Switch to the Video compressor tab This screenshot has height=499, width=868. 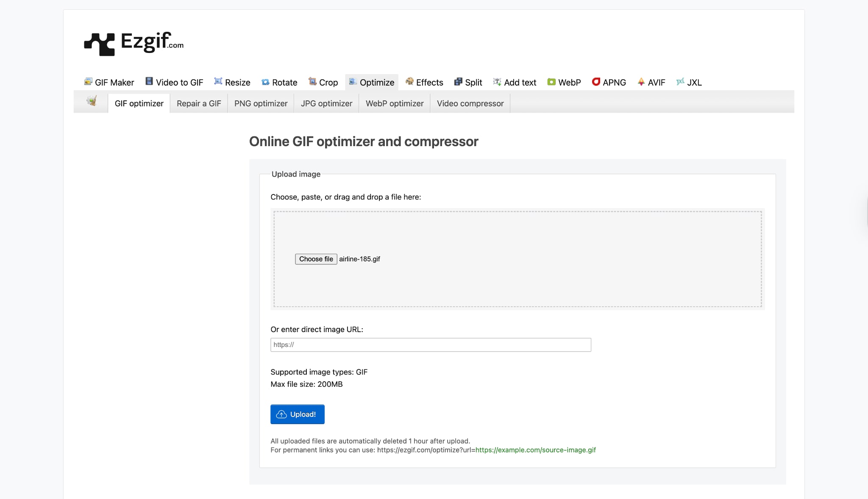470,103
